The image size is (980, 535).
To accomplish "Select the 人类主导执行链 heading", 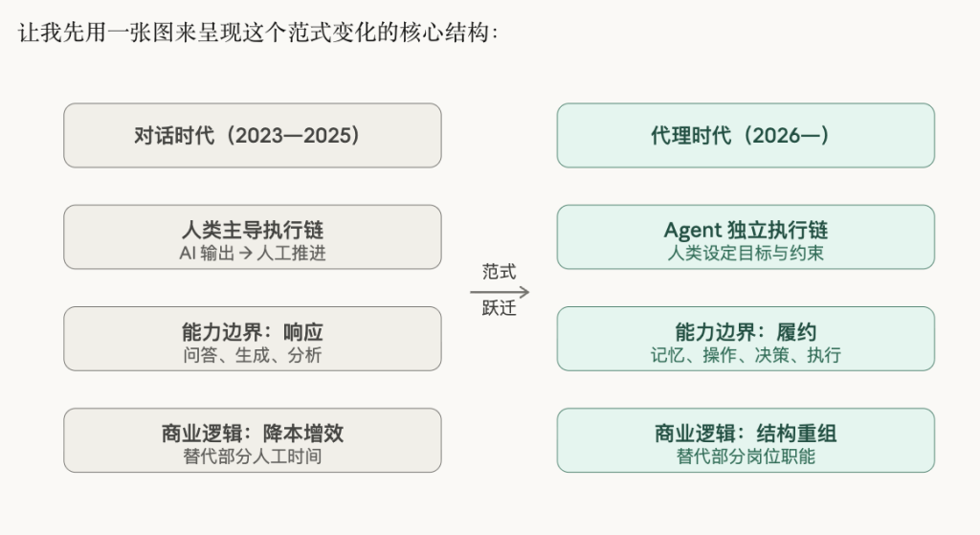I will pyautogui.click(x=253, y=230).
